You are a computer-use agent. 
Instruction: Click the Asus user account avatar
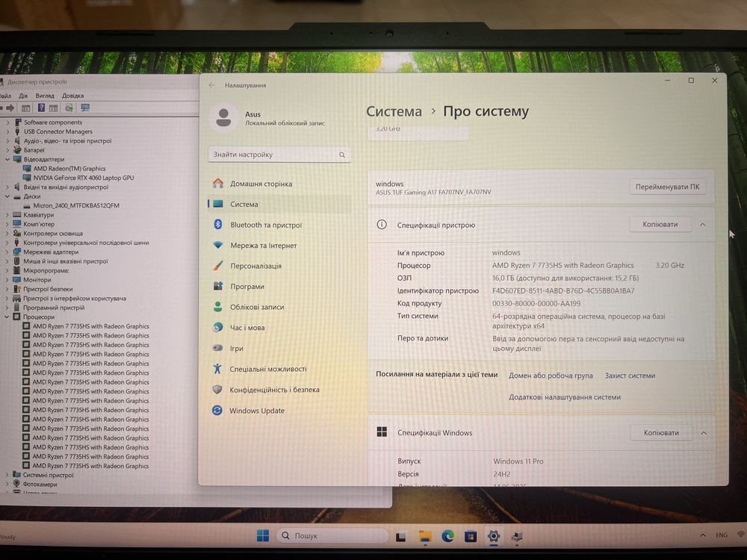click(x=223, y=118)
